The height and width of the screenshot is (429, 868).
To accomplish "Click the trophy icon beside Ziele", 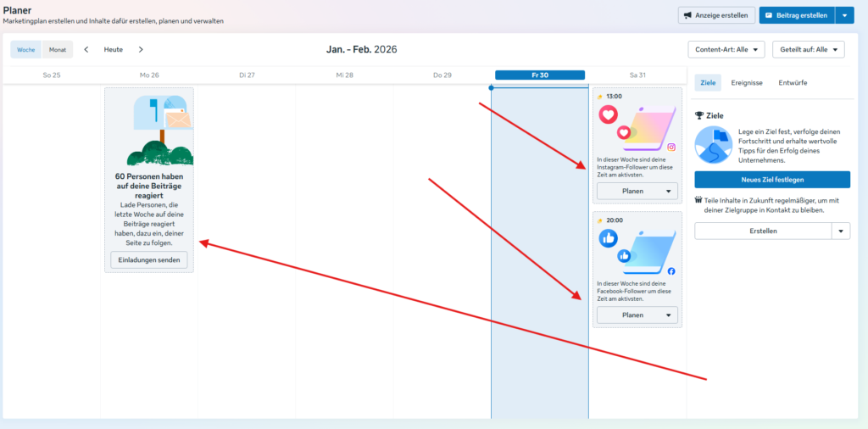I will pyautogui.click(x=699, y=115).
